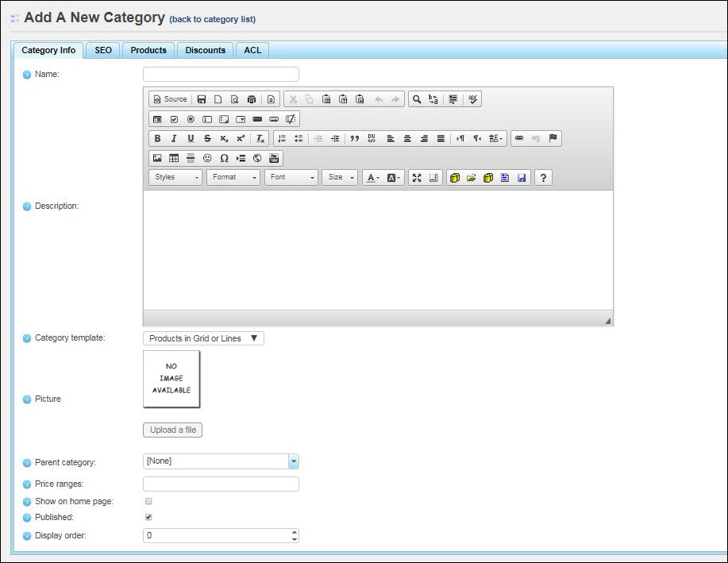Viewport: 728px width, 563px height.
Task: Apply italic formatting in the editor
Action: pyautogui.click(x=174, y=138)
